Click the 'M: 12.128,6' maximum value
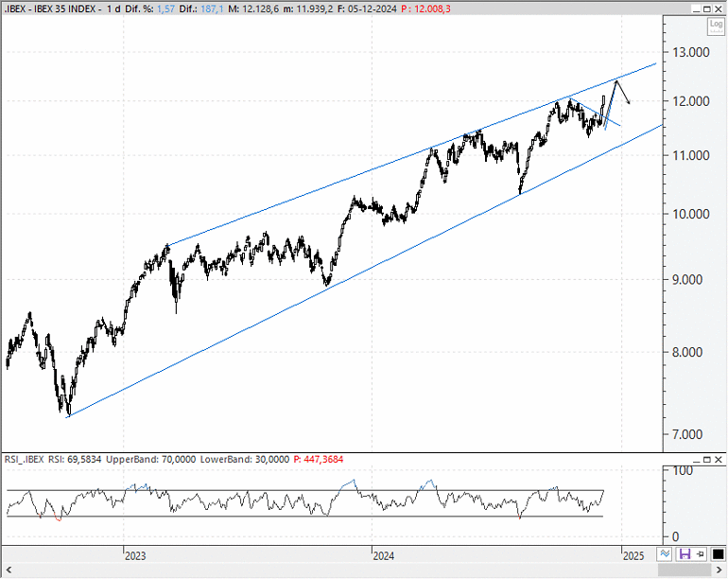Image resolution: width=728 pixels, height=579 pixels. click(x=253, y=9)
